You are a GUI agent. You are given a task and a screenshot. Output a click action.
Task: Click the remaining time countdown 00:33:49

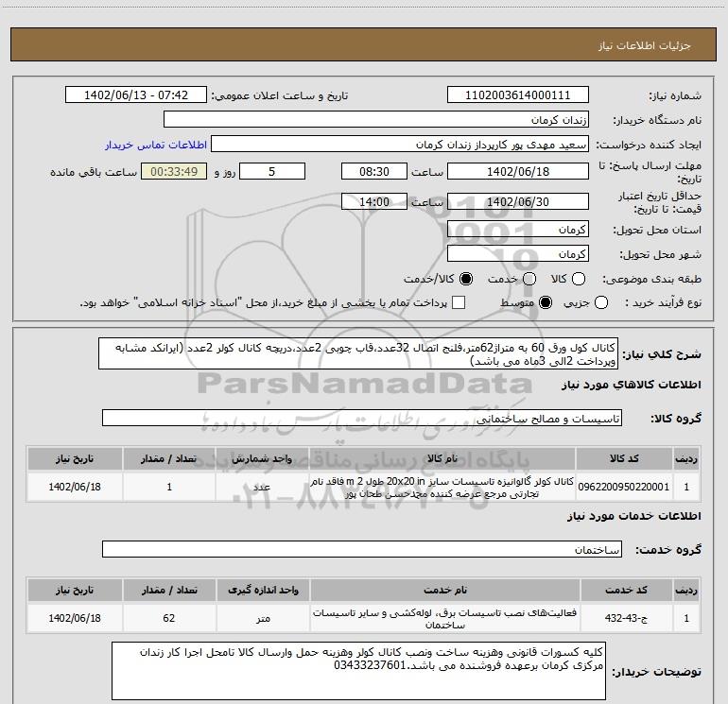173,172
